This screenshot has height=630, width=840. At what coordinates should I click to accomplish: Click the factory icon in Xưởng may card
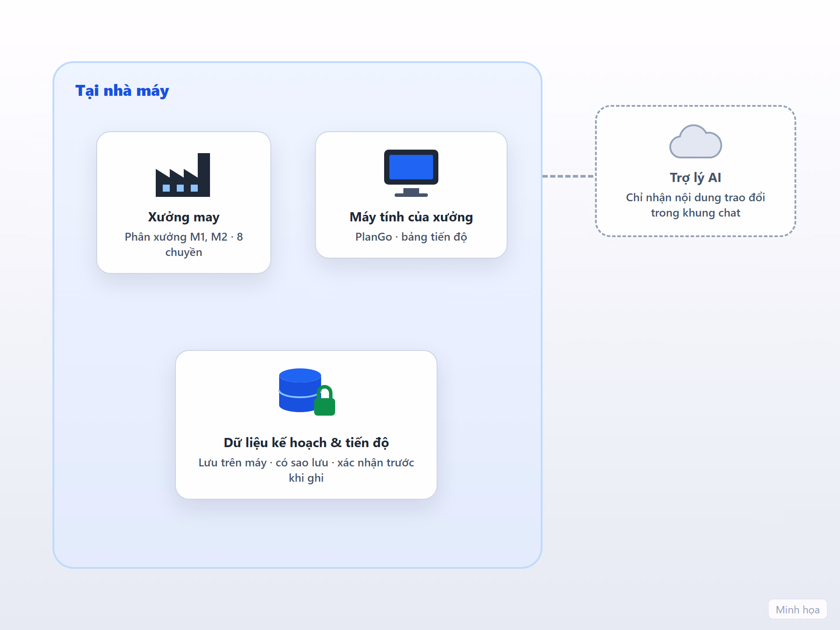coord(183,175)
